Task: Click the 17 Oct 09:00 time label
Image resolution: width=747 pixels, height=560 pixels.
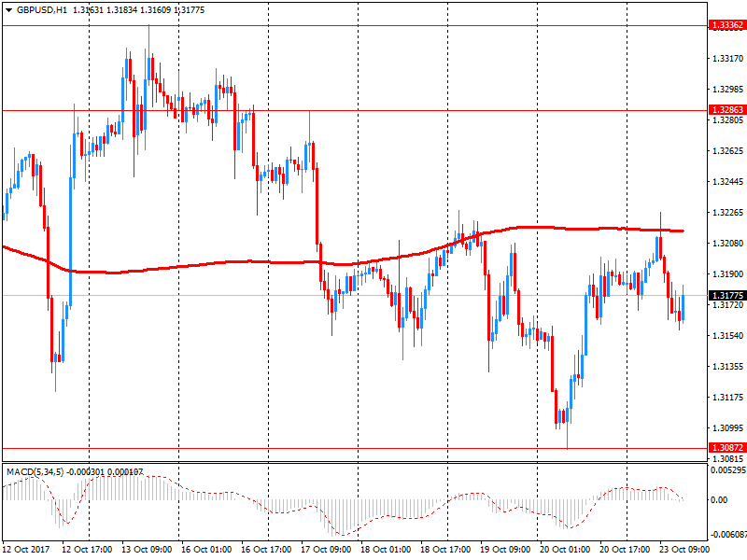Action: (x=326, y=550)
